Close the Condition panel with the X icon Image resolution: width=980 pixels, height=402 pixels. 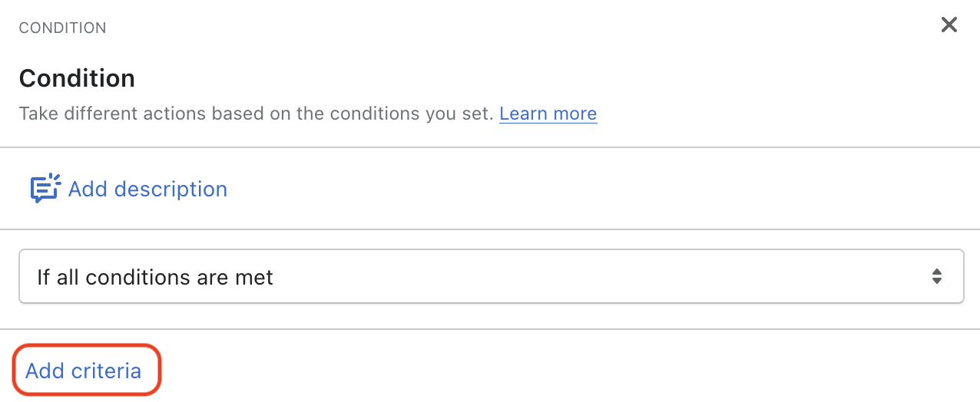click(949, 25)
